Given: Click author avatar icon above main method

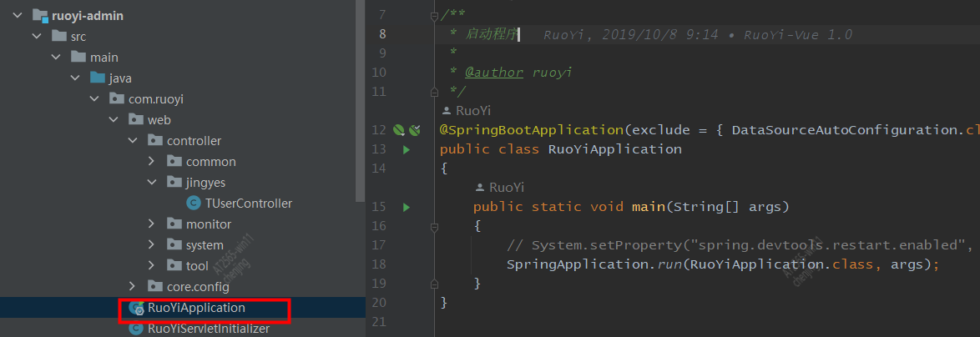Looking at the screenshot, I should [x=480, y=187].
